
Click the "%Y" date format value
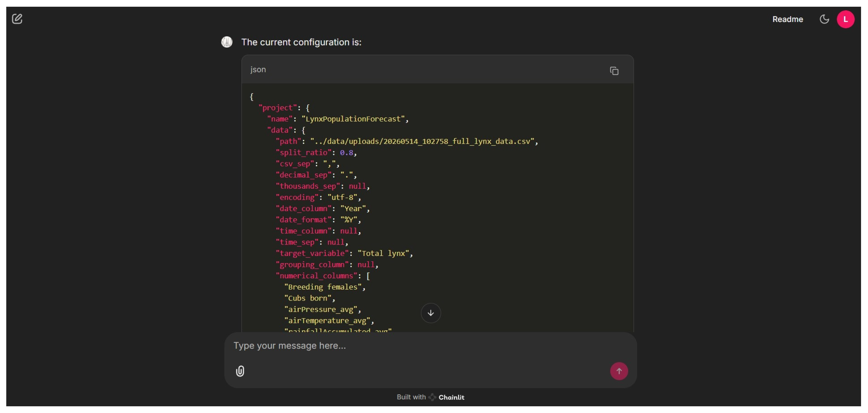click(x=348, y=220)
